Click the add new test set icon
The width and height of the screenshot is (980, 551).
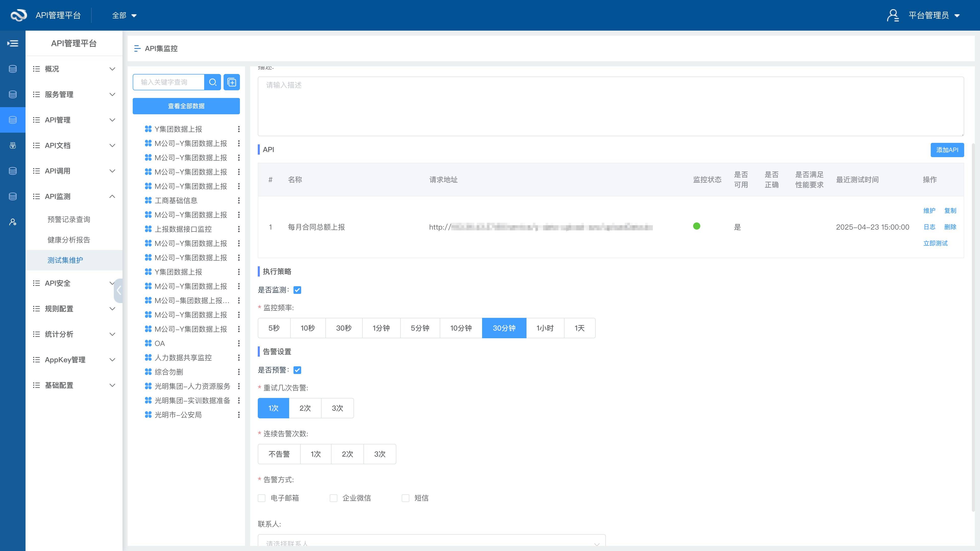[x=232, y=82]
